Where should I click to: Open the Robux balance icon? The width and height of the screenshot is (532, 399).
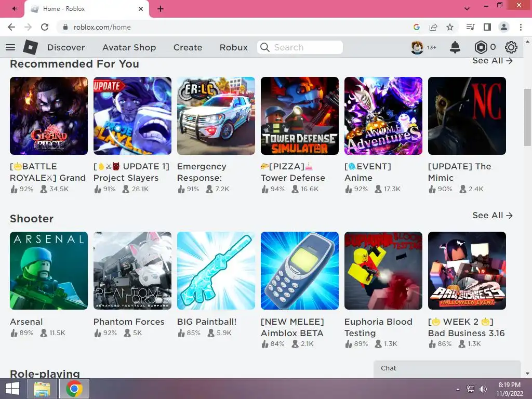click(x=481, y=47)
